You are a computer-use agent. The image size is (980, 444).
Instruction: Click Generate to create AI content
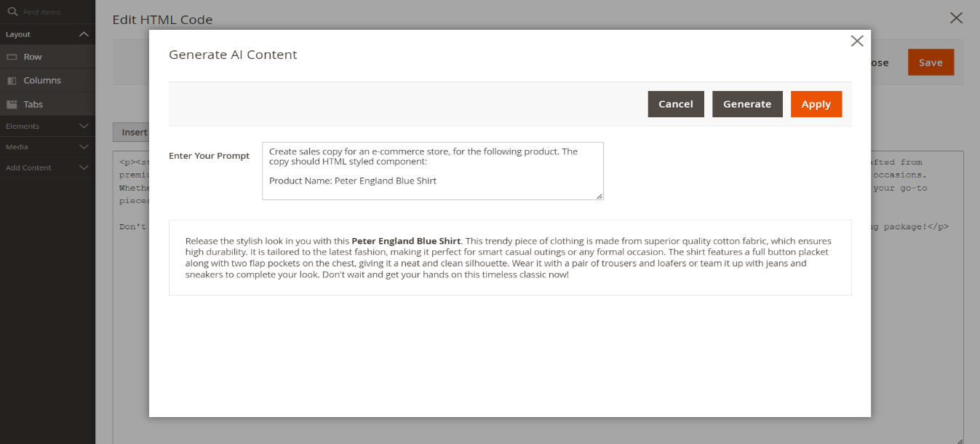[746, 104]
